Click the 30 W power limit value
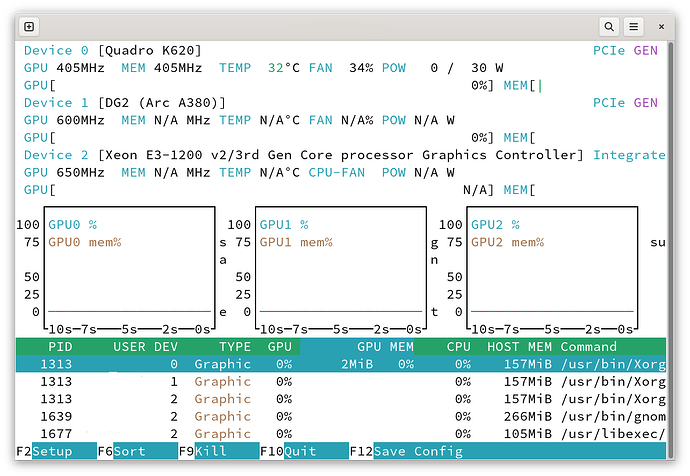 point(487,68)
